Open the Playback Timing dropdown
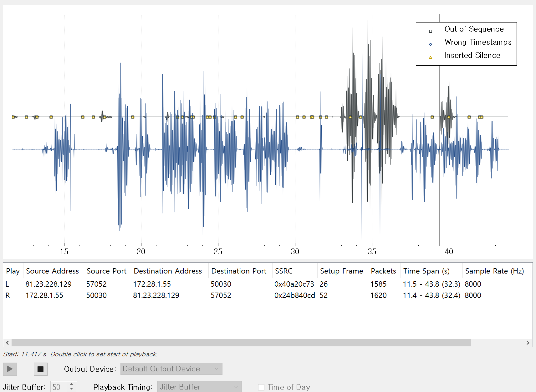 point(199,387)
